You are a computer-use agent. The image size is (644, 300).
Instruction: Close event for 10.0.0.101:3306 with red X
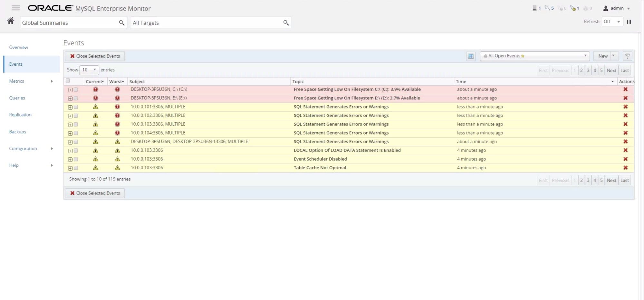(x=625, y=107)
